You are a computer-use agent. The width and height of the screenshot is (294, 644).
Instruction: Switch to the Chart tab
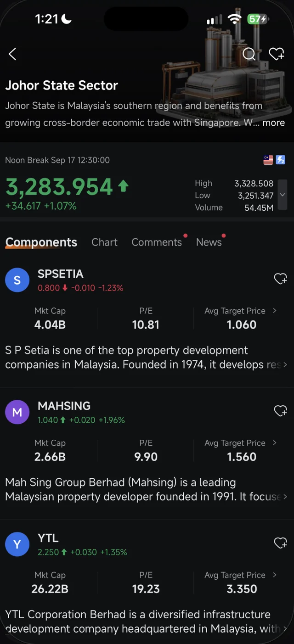click(104, 242)
